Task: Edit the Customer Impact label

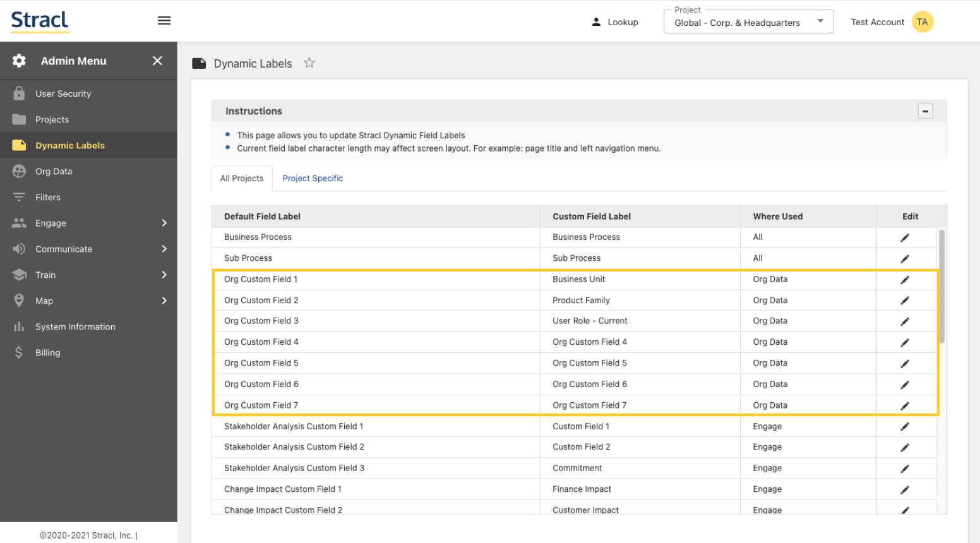Action: 905,510
